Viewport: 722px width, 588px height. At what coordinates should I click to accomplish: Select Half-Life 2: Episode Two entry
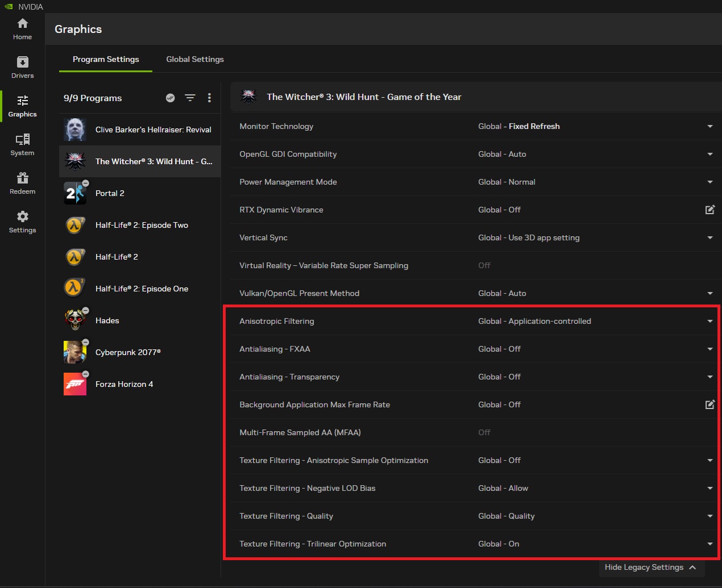click(142, 225)
